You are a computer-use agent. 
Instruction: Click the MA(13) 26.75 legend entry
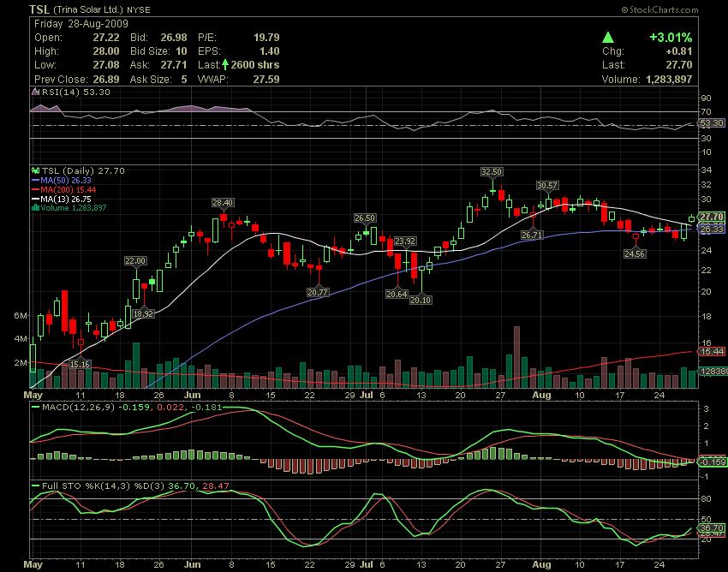coord(66,200)
